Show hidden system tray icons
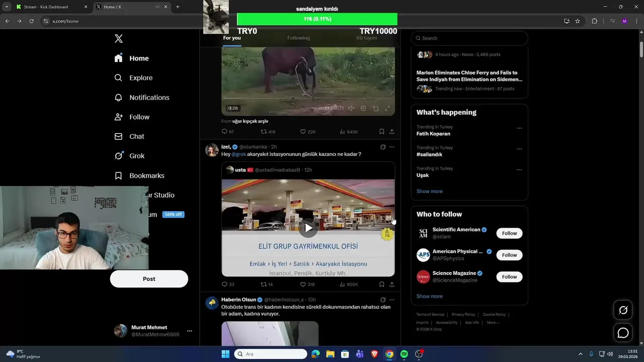The width and height of the screenshot is (644, 362). (x=580, y=354)
